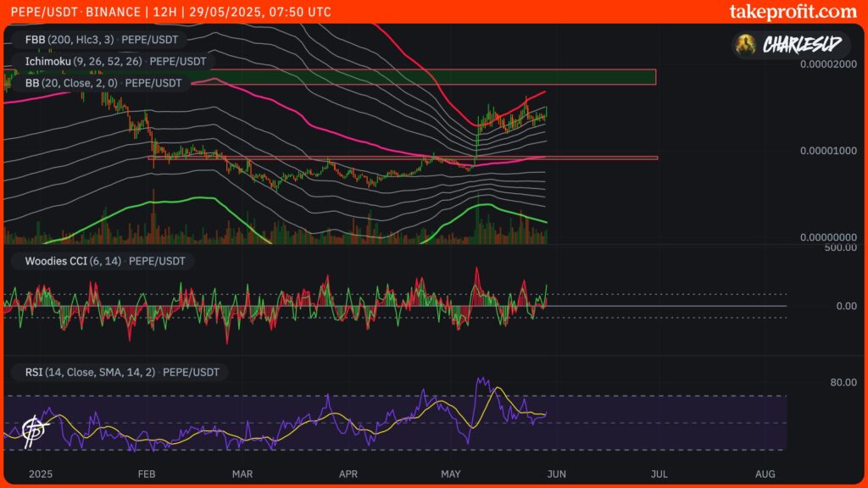
Task: Open the RSI (14, Close, SMA, 14, 2) label
Action: pyautogui.click(x=118, y=372)
